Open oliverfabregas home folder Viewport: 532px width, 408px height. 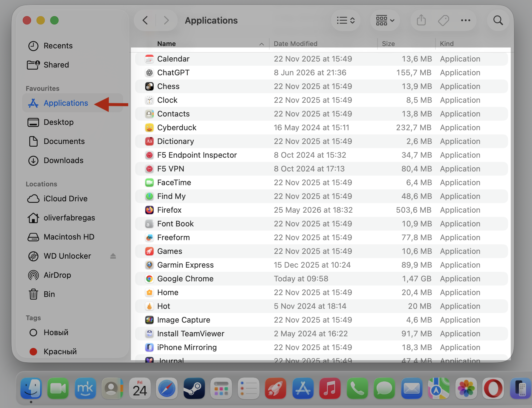[x=73, y=218]
